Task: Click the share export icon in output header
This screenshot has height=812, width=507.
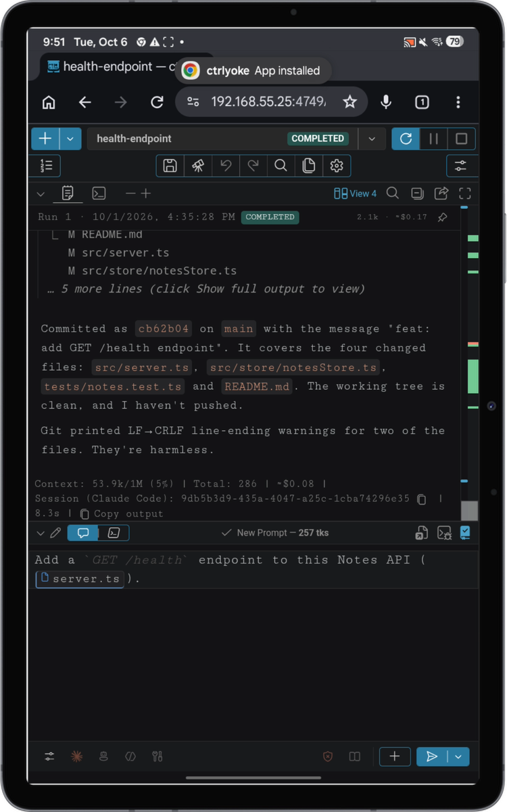Action: [x=441, y=194]
